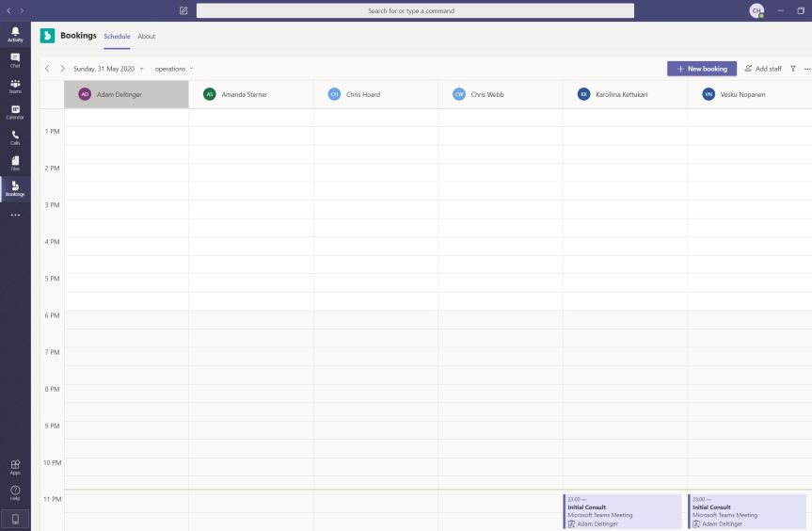Switch to the Schedule tab

click(117, 37)
